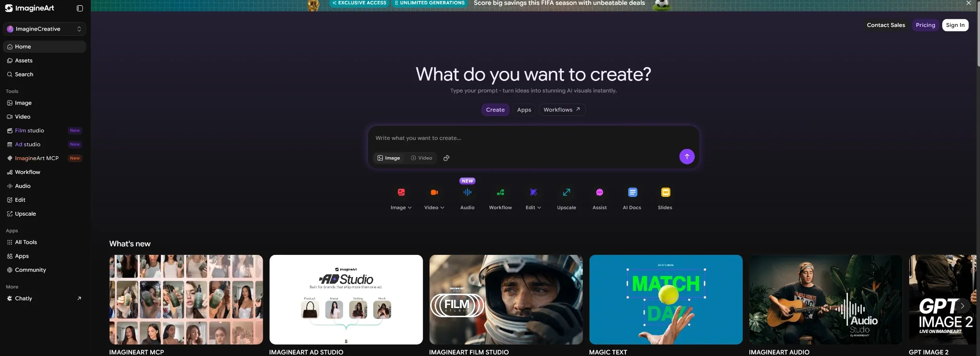The height and width of the screenshot is (356, 980).
Task: Open Film studio in sidebar
Action: 45,130
